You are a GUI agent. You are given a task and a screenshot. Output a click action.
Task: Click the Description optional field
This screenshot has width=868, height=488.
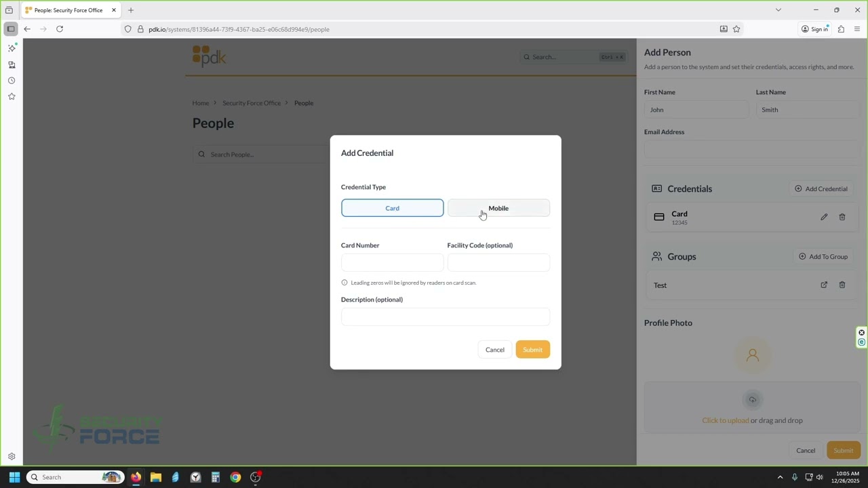point(446,317)
